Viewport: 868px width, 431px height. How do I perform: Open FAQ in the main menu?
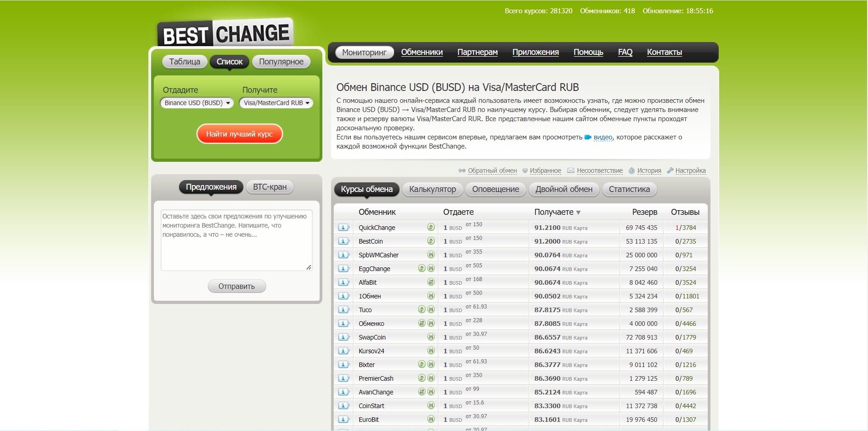pos(625,52)
